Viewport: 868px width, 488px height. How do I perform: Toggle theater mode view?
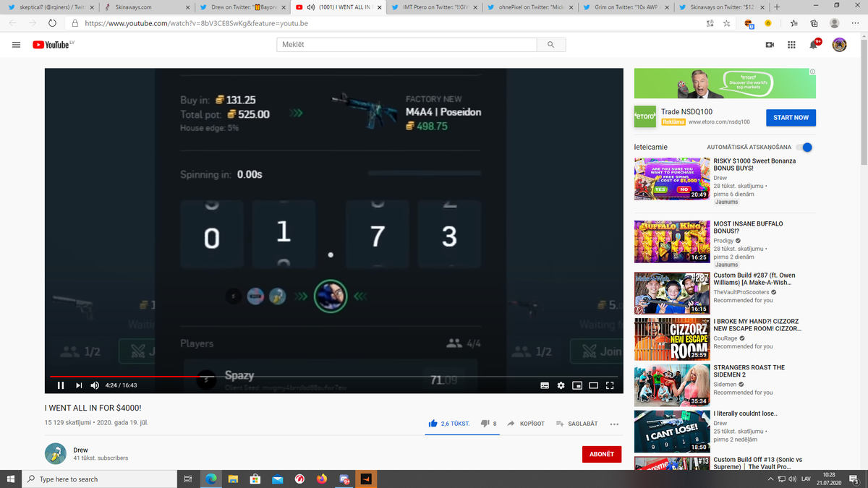[x=593, y=385]
